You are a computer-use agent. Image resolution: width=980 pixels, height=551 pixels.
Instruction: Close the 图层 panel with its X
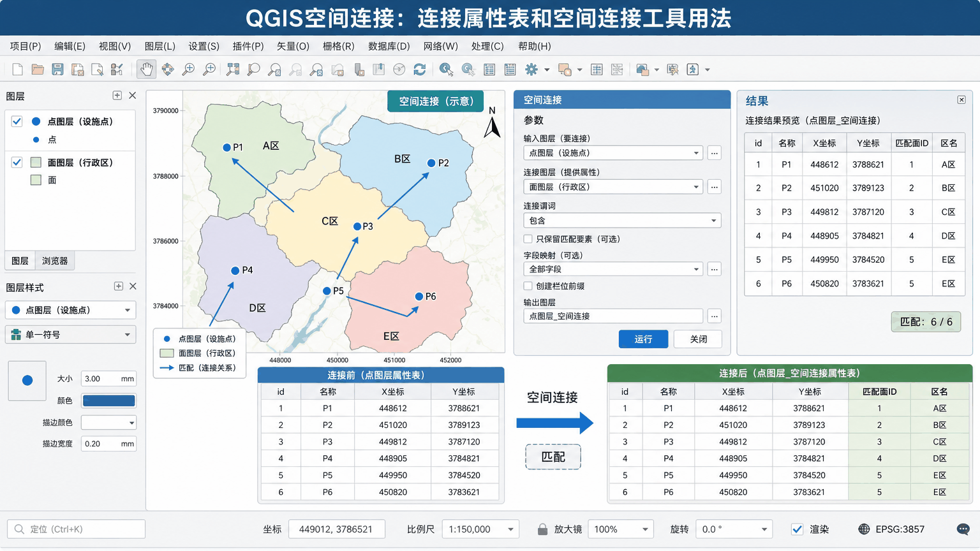coord(133,96)
